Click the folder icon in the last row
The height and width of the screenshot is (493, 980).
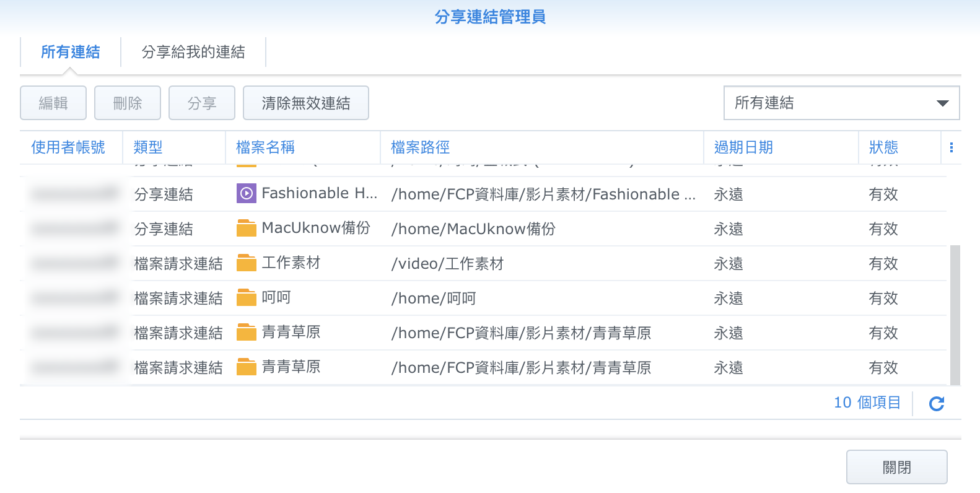(246, 367)
